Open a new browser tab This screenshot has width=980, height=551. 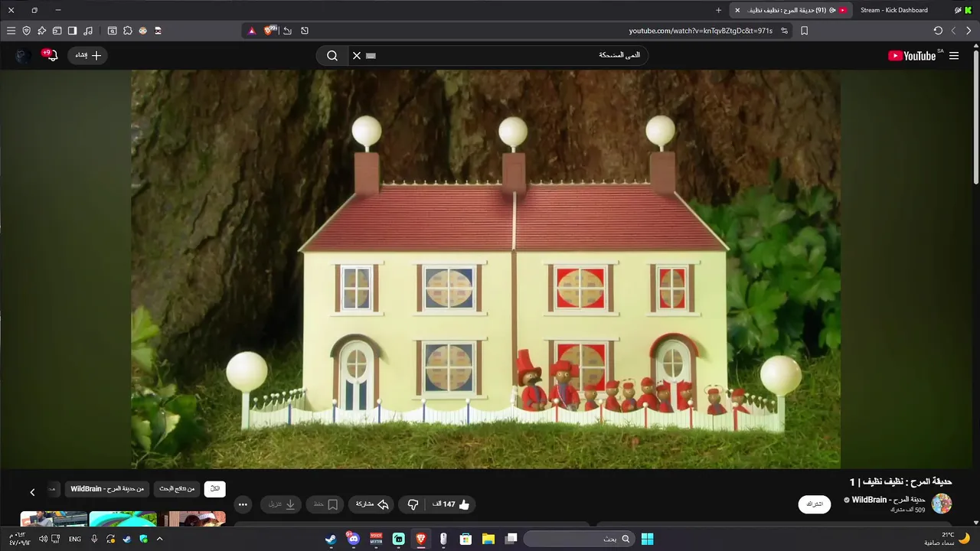coord(718,10)
